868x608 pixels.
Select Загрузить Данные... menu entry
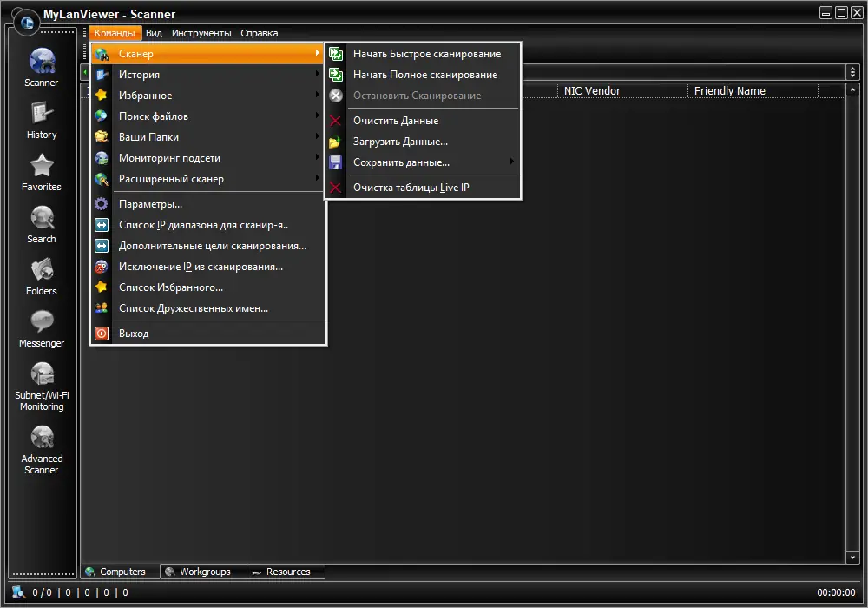[423, 142]
